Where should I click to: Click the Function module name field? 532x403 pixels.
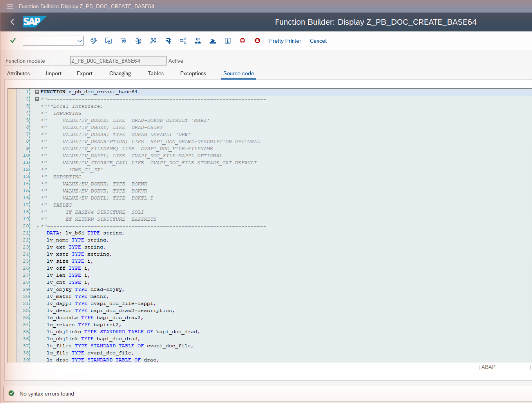pyautogui.click(x=118, y=61)
